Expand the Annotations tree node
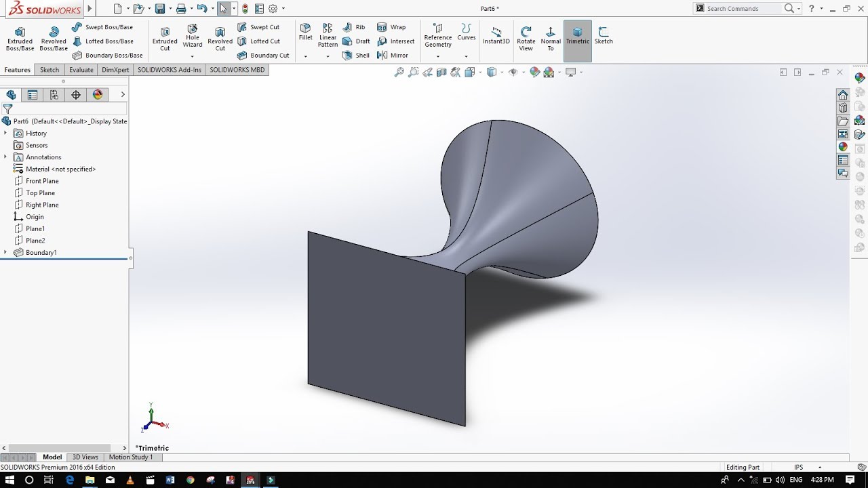Screen dimensions: 868x488 [x=5, y=157]
